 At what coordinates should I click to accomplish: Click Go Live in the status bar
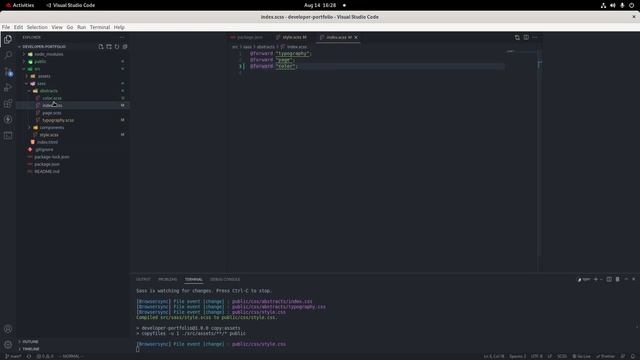tap(581, 356)
